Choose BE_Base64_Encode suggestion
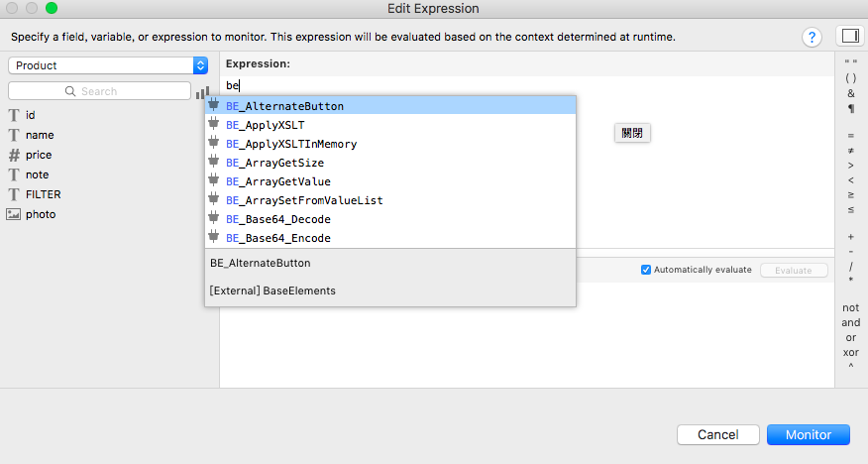The width and height of the screenshot is (868, 464). [x=390, y=238]
